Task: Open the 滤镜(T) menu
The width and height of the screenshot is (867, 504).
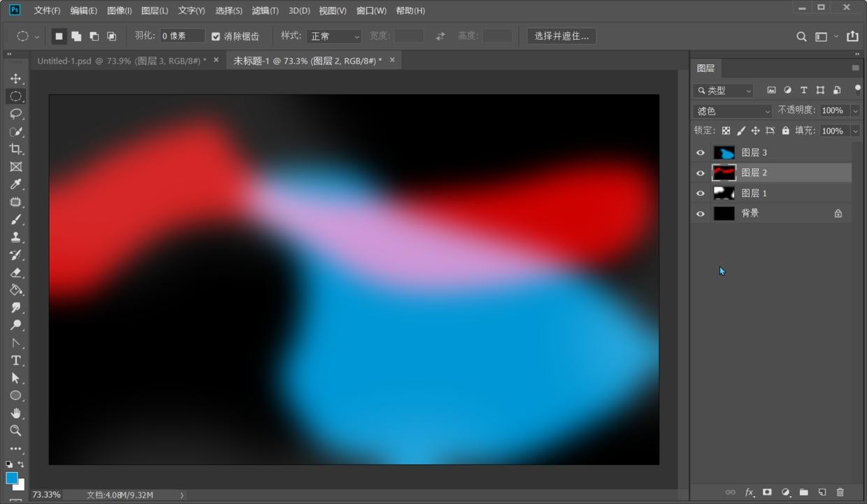Action: (265, 10)
